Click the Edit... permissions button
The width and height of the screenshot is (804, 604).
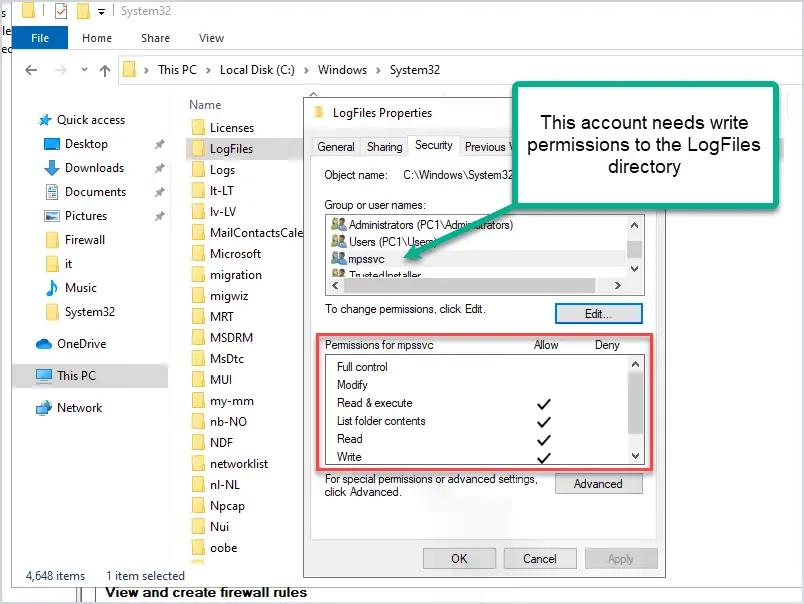(x=598, y=314)
